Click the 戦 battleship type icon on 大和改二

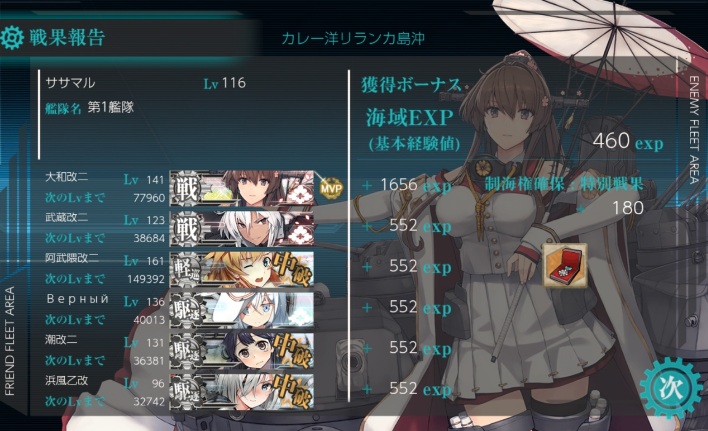click(x=186, y=189)
